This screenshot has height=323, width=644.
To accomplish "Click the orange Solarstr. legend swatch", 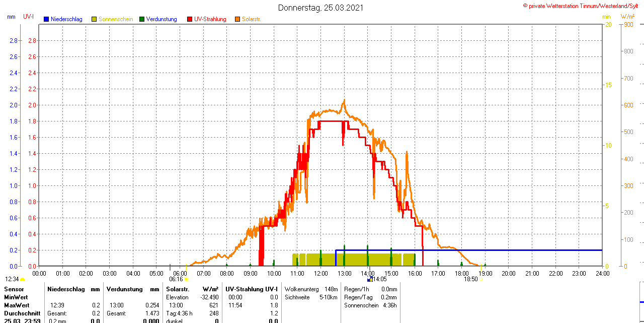I will (237, 19).
